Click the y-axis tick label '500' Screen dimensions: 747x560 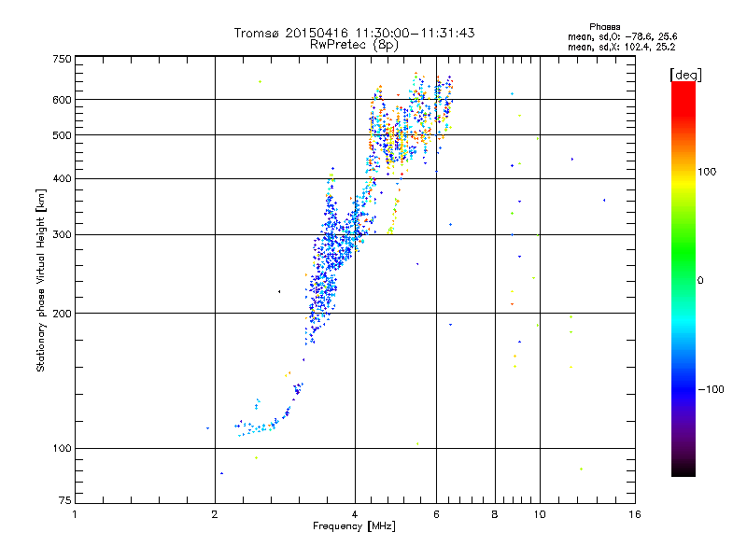coord(62,135)
